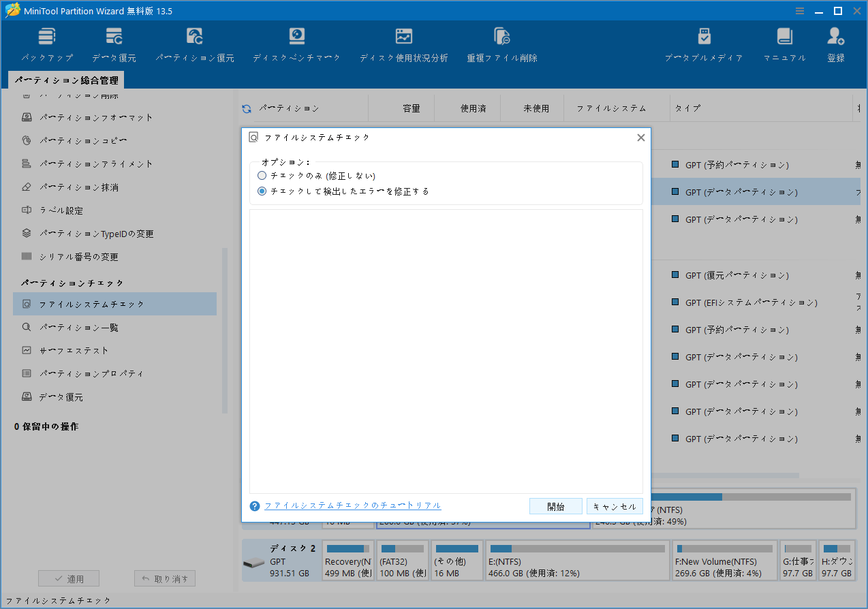Viewport: 868px width, 609px height.
Task: Select サーフェステスト (Surface Test) in the sidebar
Action: coord(82,350)
